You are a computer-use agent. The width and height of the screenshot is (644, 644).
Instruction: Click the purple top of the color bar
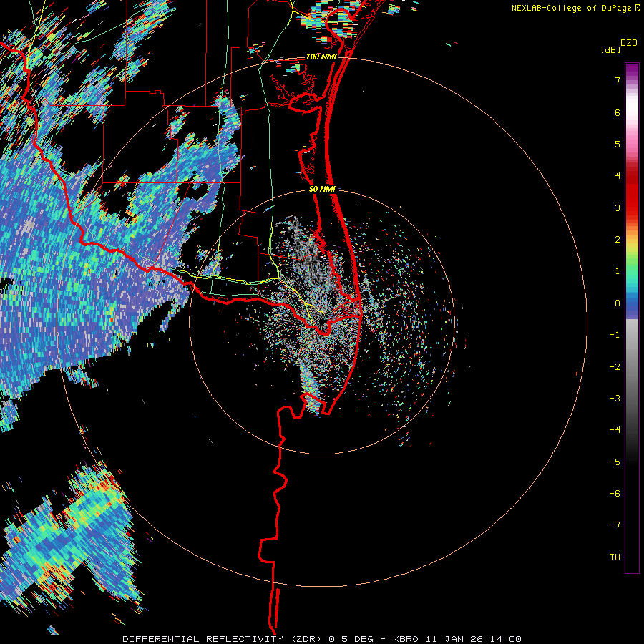point(632,71)
